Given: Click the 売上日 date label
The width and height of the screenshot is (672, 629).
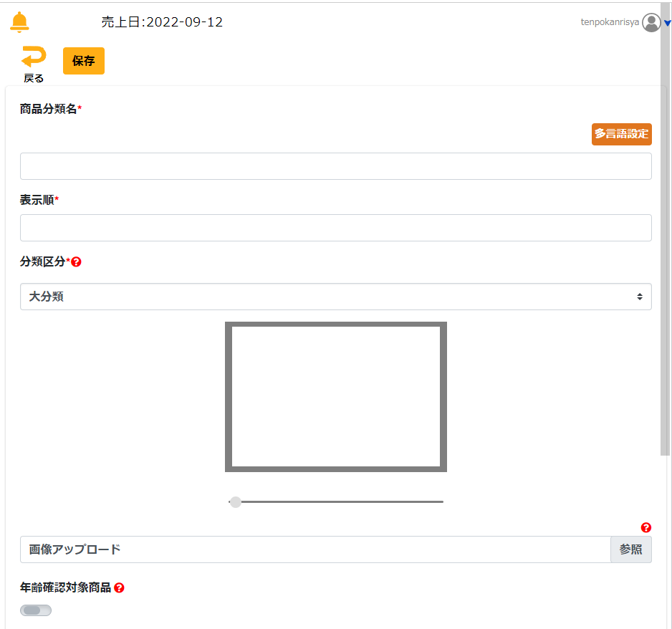Looking at the screenshot, I should coord(162,22).
